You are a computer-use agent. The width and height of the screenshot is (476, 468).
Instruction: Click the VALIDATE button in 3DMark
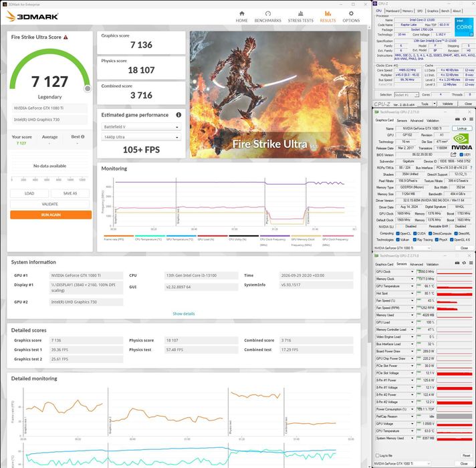tap(49, 205)
